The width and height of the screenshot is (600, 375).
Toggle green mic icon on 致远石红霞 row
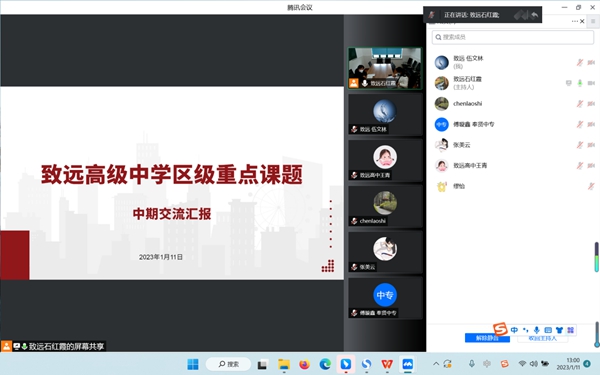click(x=580, y=83)
